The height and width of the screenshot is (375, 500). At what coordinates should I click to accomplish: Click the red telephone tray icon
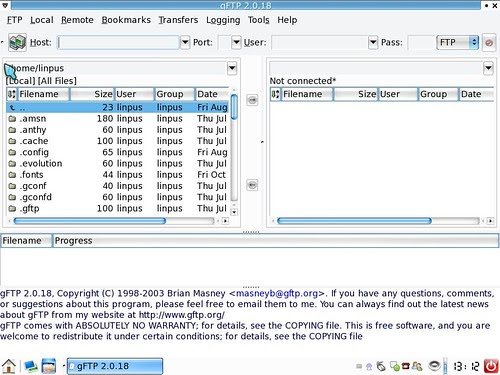point(405,366)
